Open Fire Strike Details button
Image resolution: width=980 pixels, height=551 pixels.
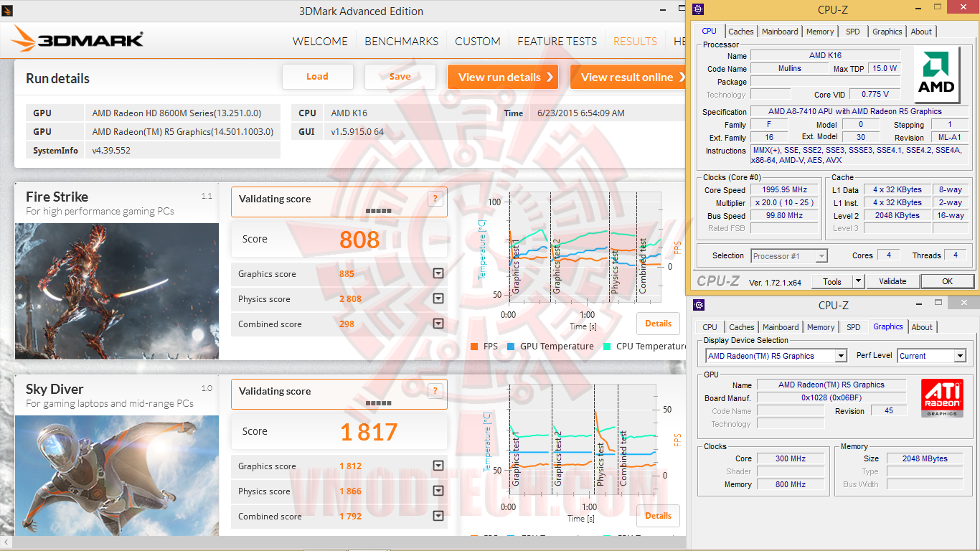658,324
